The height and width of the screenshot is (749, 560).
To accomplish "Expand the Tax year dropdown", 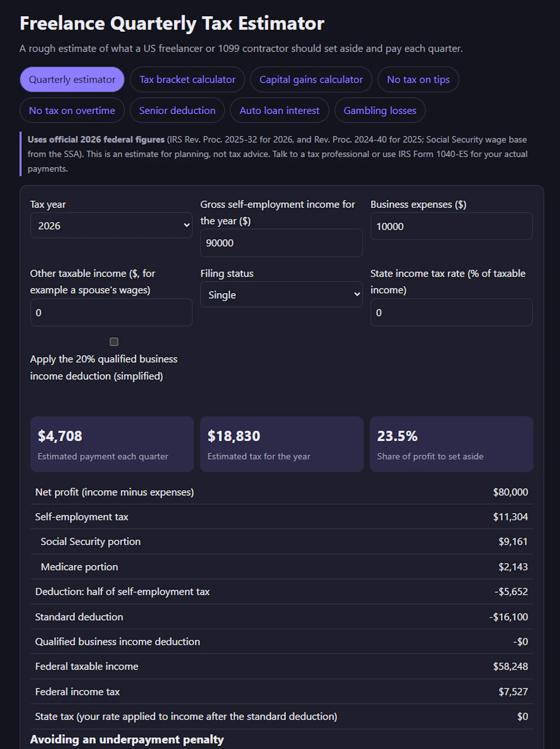I will 111,226.
